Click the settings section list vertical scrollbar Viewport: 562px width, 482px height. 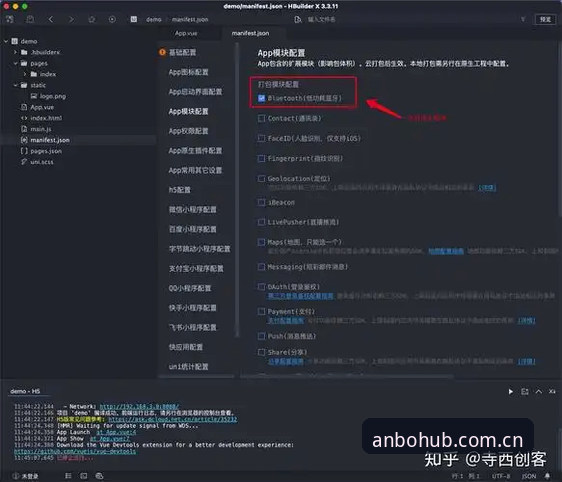(x=237, y=190)
